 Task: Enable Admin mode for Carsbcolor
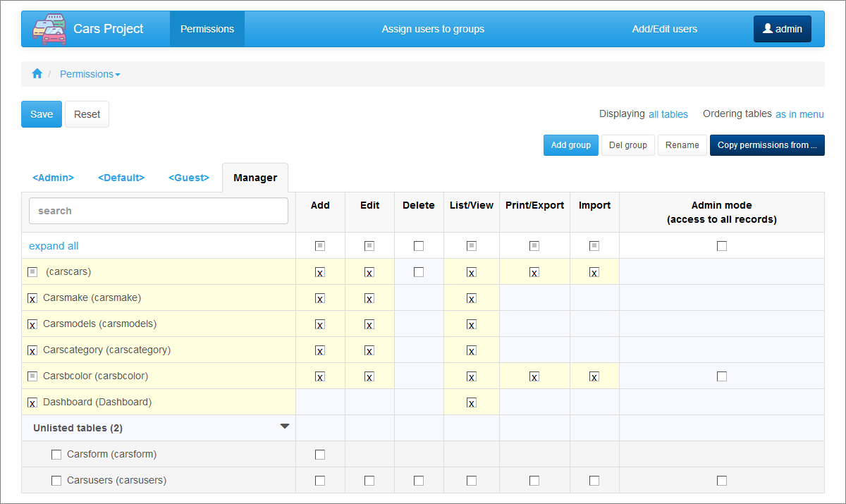721,376
